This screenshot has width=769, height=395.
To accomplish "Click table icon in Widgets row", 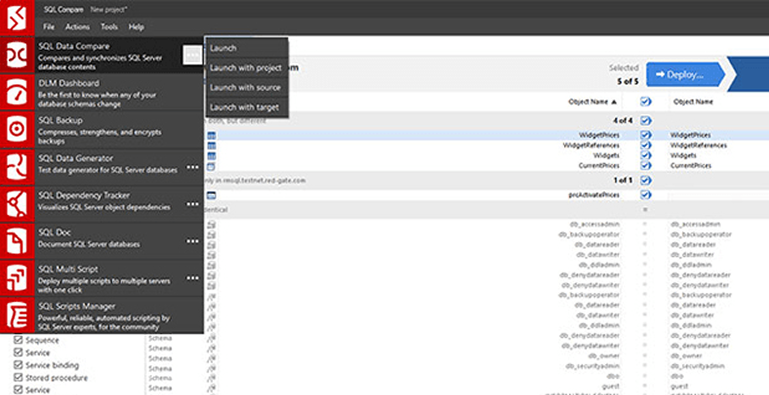I will pos(211,156).
